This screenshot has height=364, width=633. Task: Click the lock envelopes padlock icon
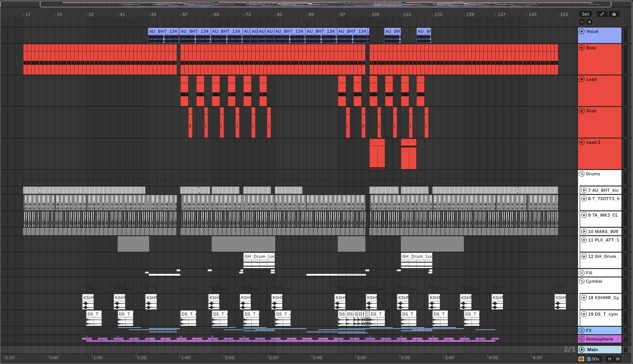point(614,14)
